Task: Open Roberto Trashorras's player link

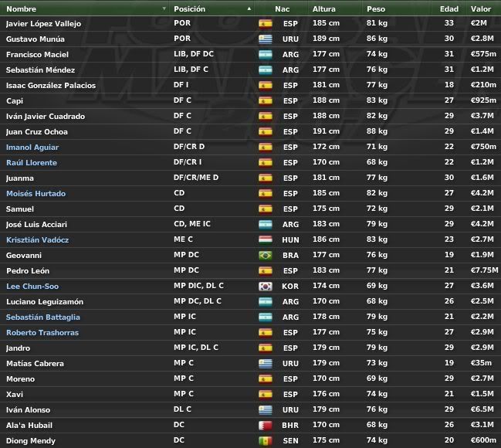Action: [42, 333]
